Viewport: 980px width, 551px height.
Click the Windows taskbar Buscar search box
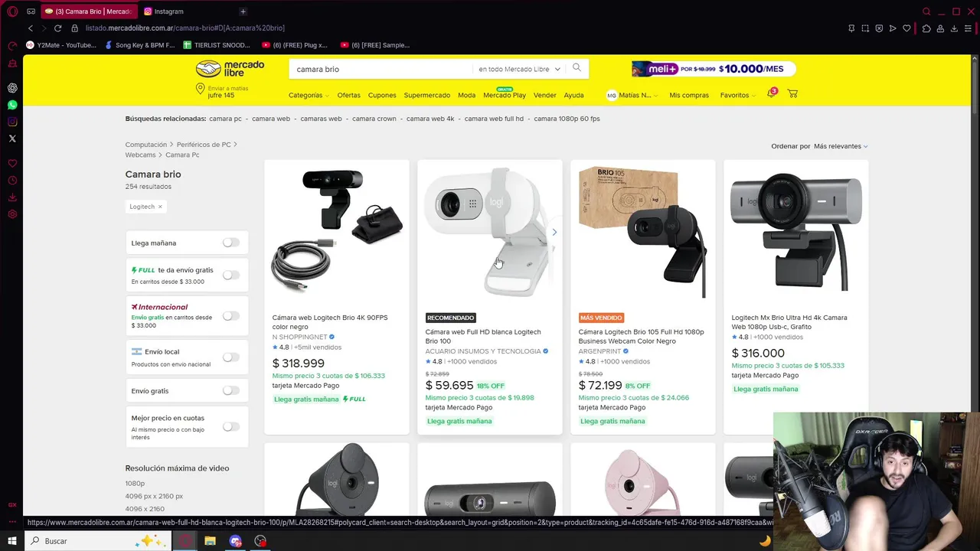tap(98, 541)
